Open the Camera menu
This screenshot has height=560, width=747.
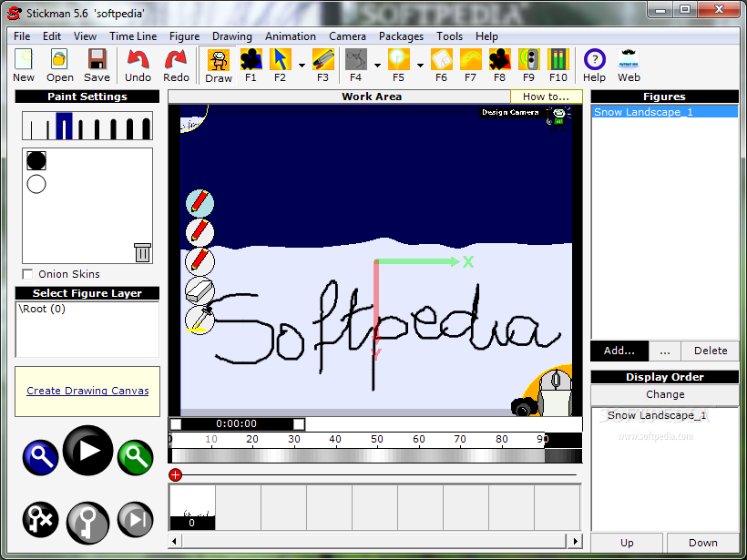tap(347, 36)
